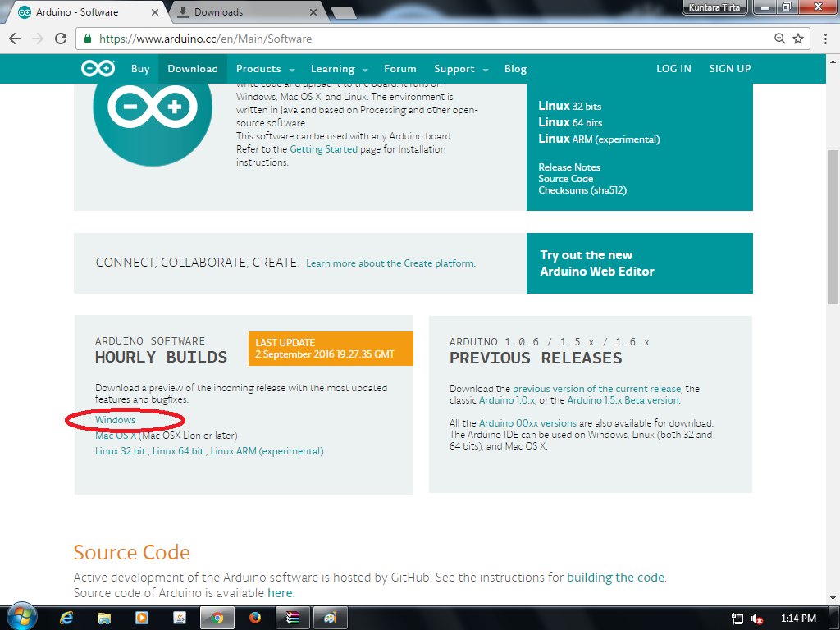This screenshot has height=630, width=840.
Task: Open the Arduino 1.0.x link
Action: 507,400
